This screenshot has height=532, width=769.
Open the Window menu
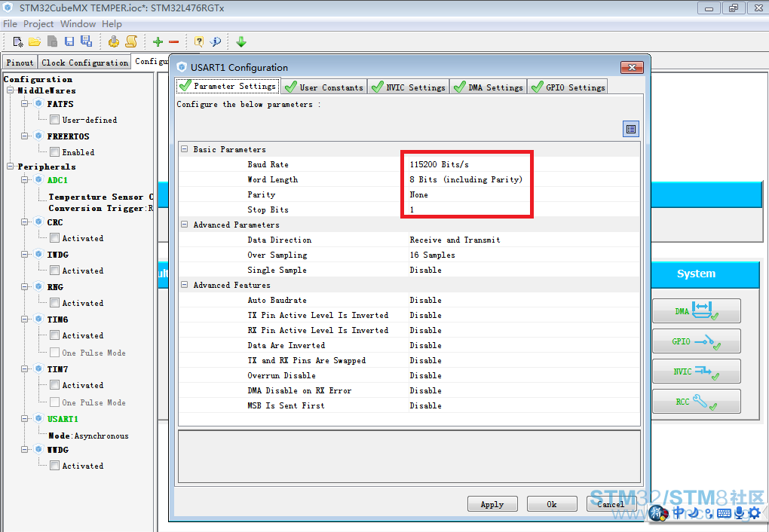tap(78, 23)
